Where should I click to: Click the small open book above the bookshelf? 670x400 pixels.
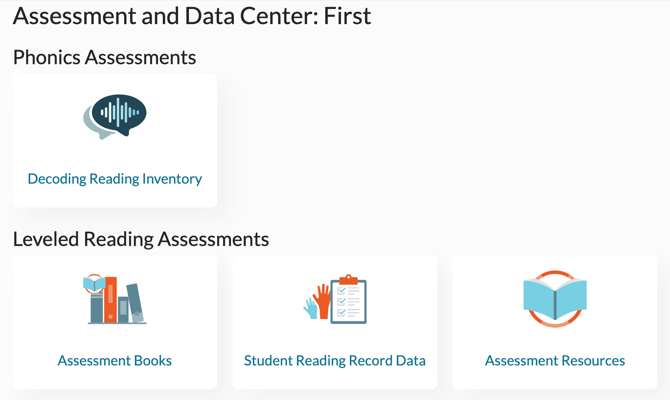click(94, 284)
